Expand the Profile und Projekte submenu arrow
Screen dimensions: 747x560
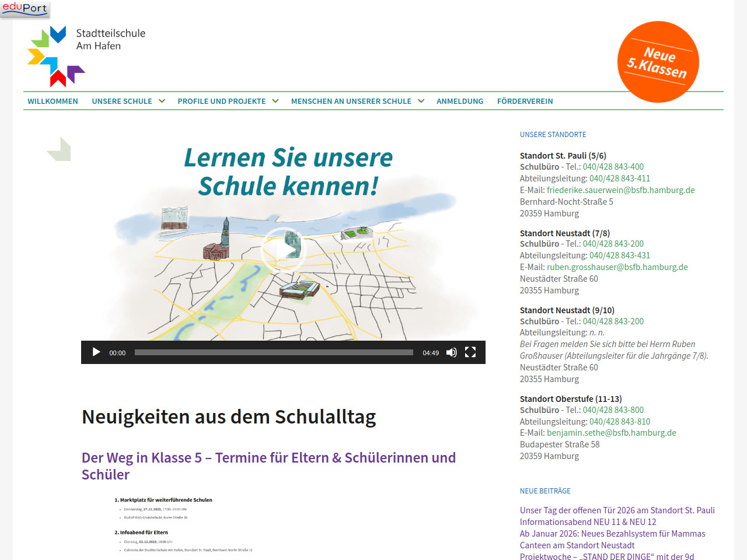[275, 101]
